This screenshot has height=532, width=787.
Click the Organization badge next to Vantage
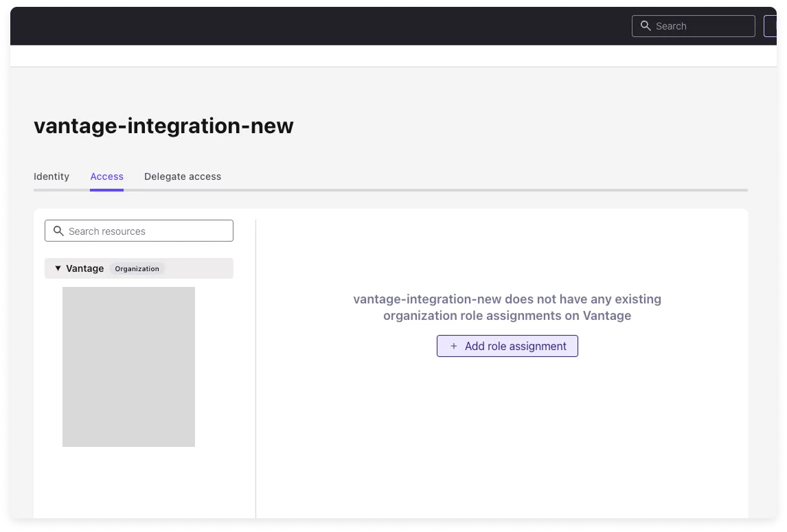coord(137,268)
